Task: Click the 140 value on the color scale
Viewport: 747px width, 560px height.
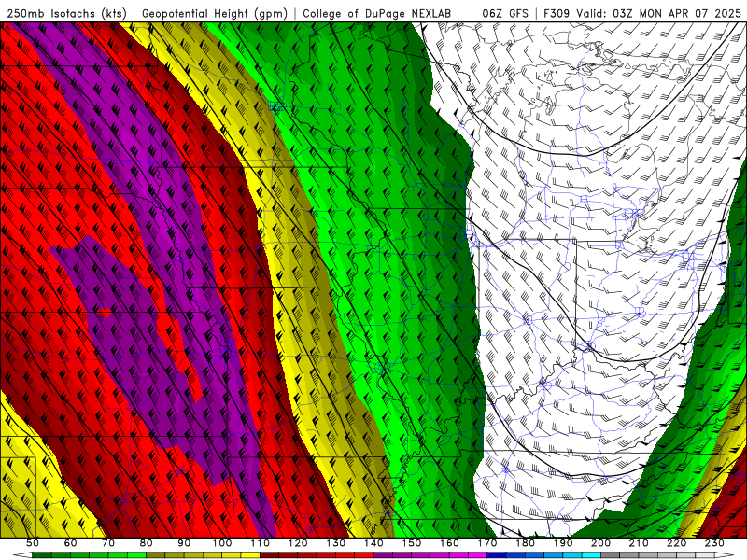Action: (373, 543)
